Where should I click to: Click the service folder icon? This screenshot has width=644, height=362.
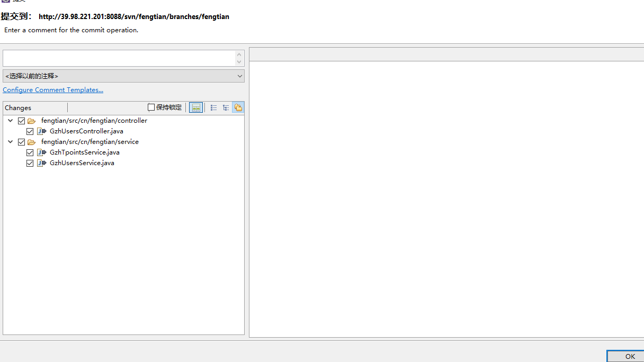[x=32, y=142]
